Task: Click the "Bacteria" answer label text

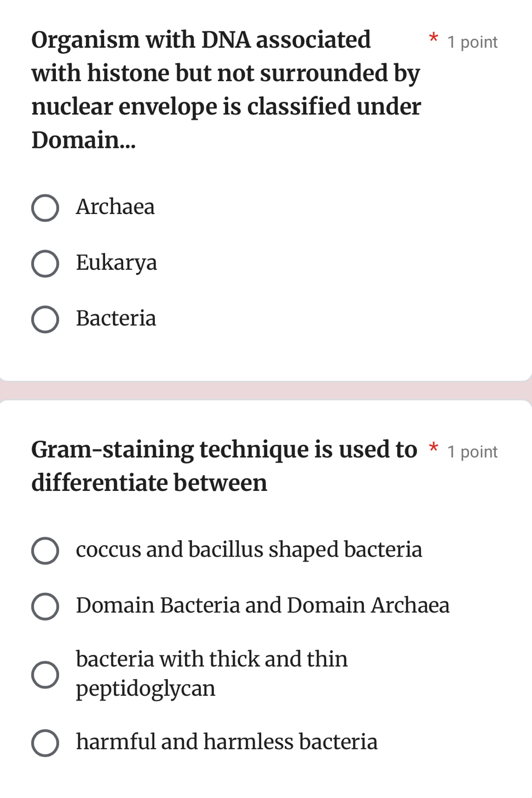Action: tap(116, 319)
